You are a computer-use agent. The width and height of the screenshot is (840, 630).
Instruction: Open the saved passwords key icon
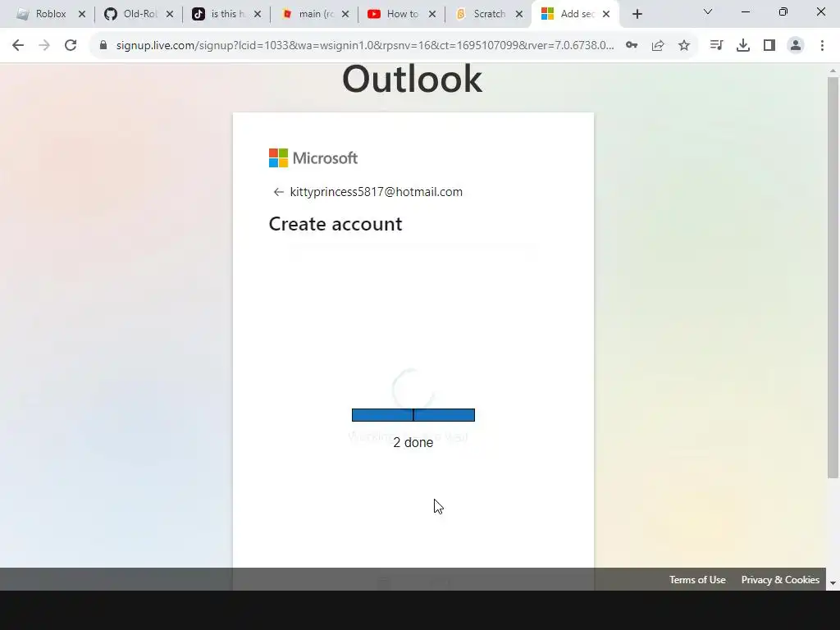point(632,46)
